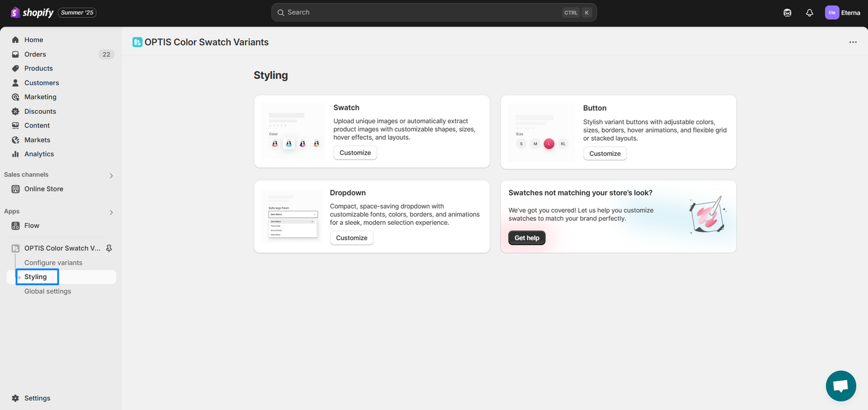Screen dimensions: 868x410
Task: Expand the Sales channels chevron
Action: point(111,175)
